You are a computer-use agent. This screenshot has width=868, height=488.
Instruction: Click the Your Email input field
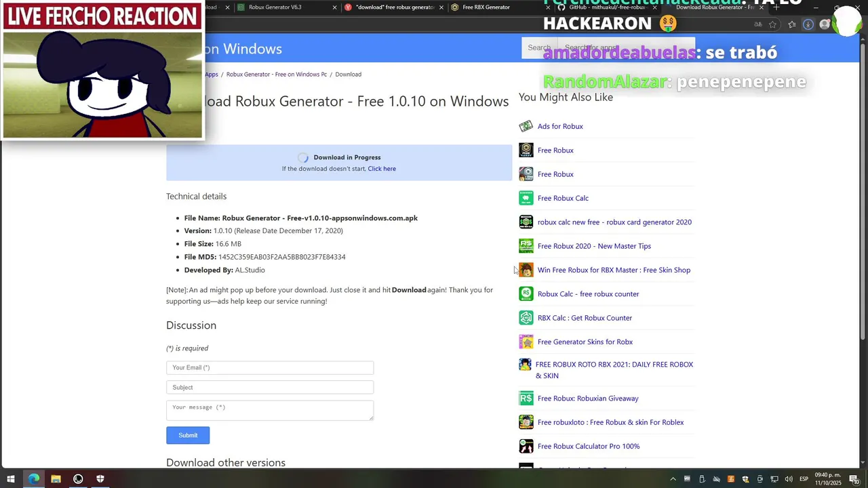click(270, 367)
